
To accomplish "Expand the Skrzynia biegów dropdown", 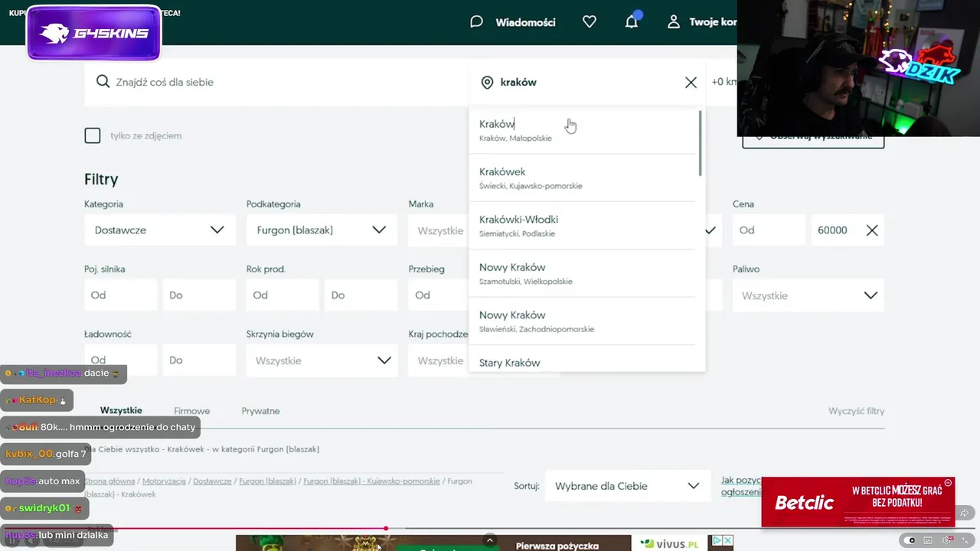I will point(322,360).
